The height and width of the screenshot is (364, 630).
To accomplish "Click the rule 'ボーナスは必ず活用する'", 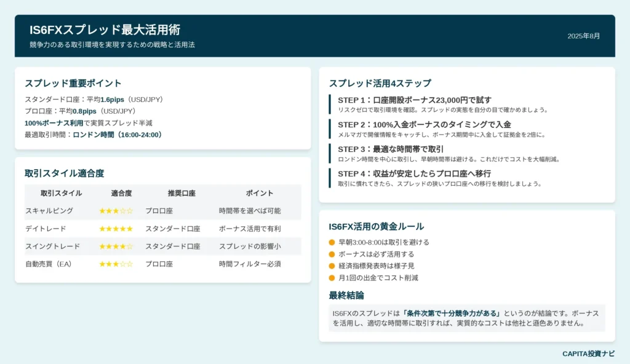I will (x=376, y=254).
